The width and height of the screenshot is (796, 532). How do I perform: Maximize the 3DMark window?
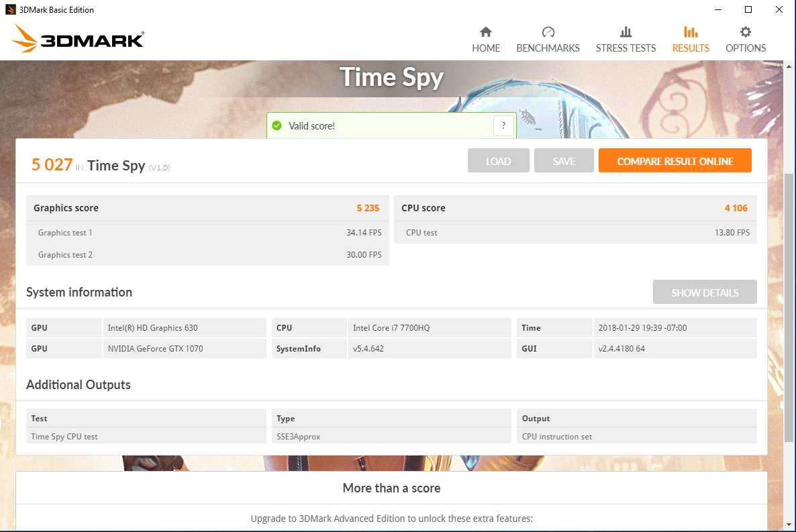(x=748, y=10)
